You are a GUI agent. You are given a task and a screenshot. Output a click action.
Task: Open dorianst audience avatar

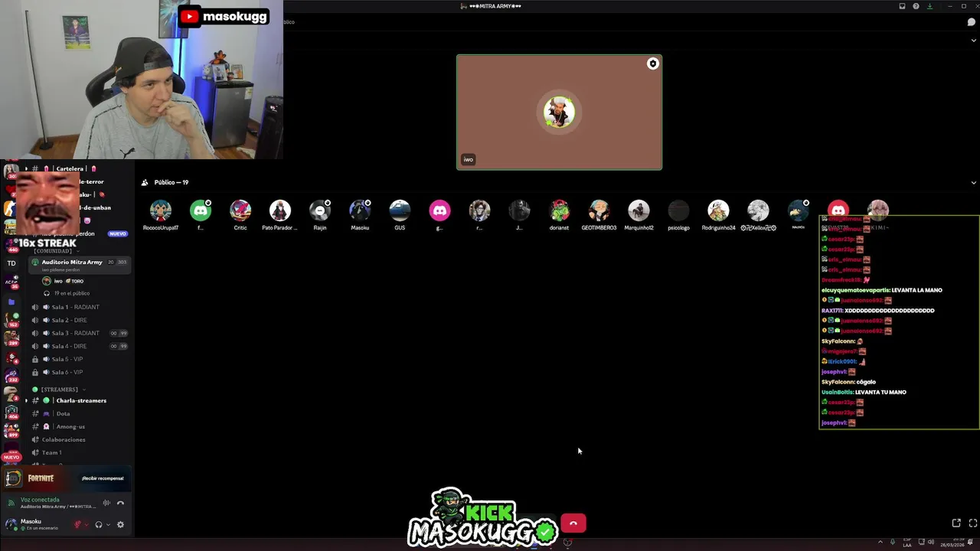[559, 210]
